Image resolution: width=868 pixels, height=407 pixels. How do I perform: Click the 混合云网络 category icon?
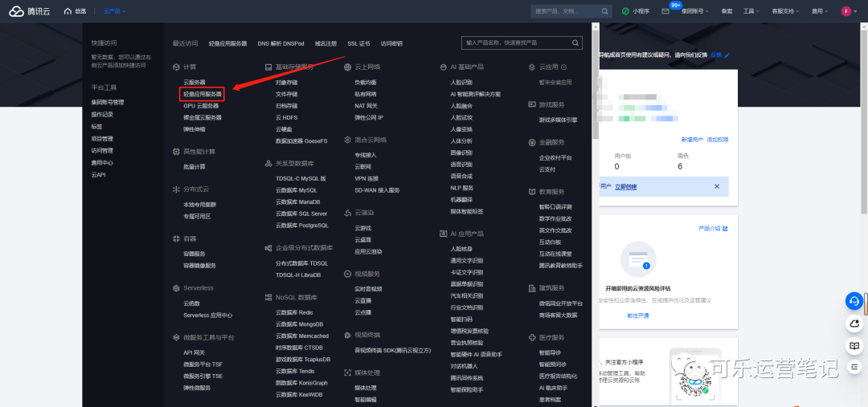pos(348,140)
